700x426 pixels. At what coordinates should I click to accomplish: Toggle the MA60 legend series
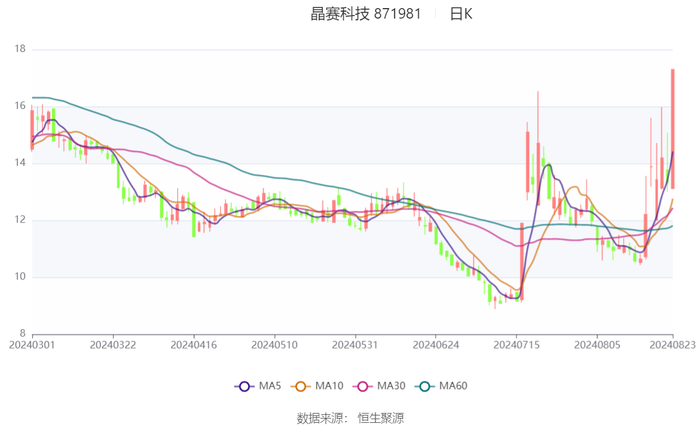pyautogui.click(x=441, y=386)
